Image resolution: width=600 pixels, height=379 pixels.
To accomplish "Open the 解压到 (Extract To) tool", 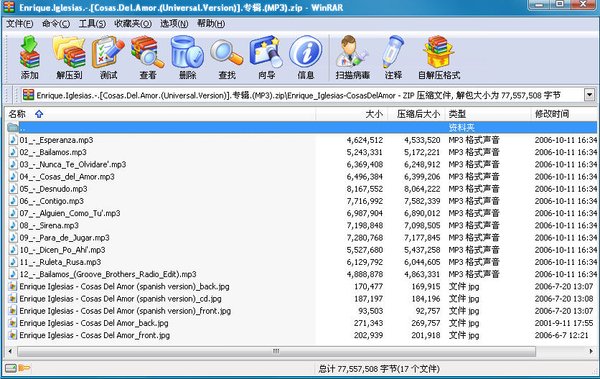I will click(69, 52).
